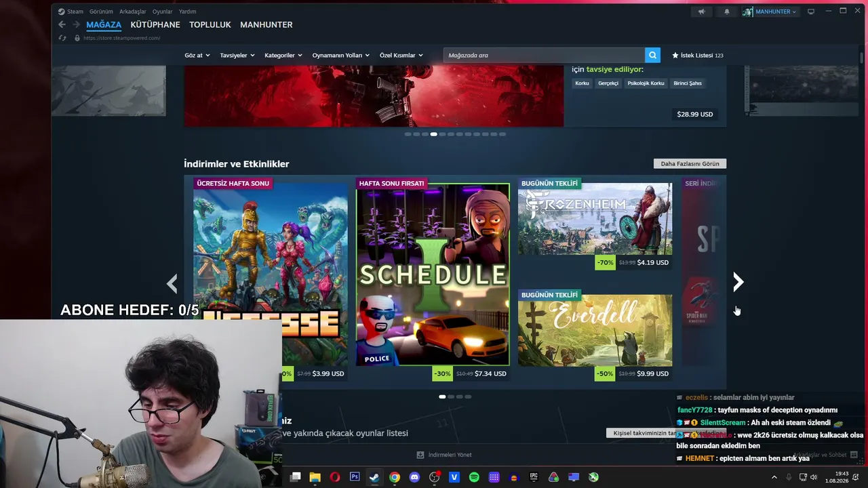868x488 pixels.
Task: Open Epic Games Launcher from the taskbar
Action: tap(534, 477)
